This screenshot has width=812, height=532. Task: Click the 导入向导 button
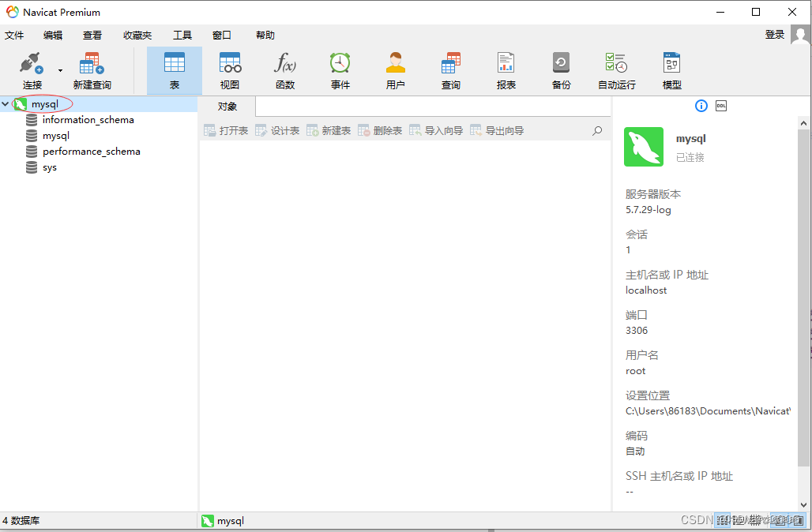435,130
